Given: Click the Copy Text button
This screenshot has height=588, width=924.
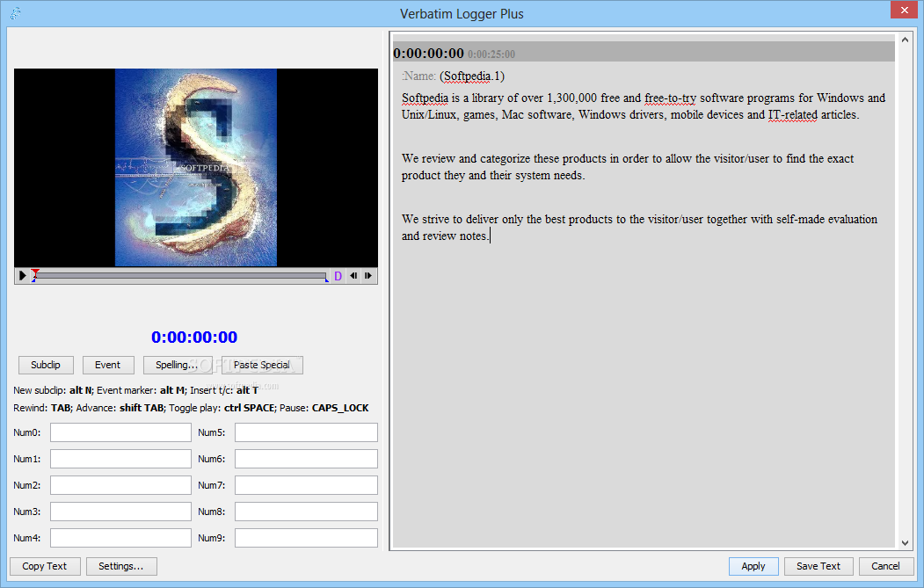Looking at the screenshot, I should (45, 566).
